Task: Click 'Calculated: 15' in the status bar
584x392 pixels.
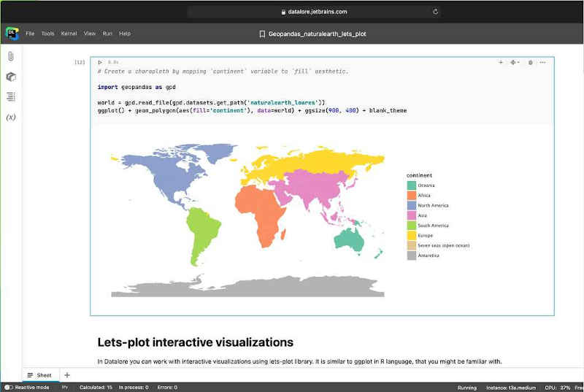Action: 96,387
